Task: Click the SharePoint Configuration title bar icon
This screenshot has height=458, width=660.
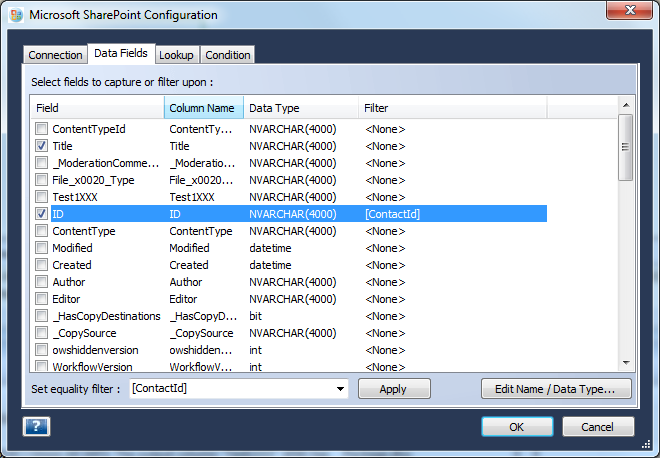Action: [16, 15]
